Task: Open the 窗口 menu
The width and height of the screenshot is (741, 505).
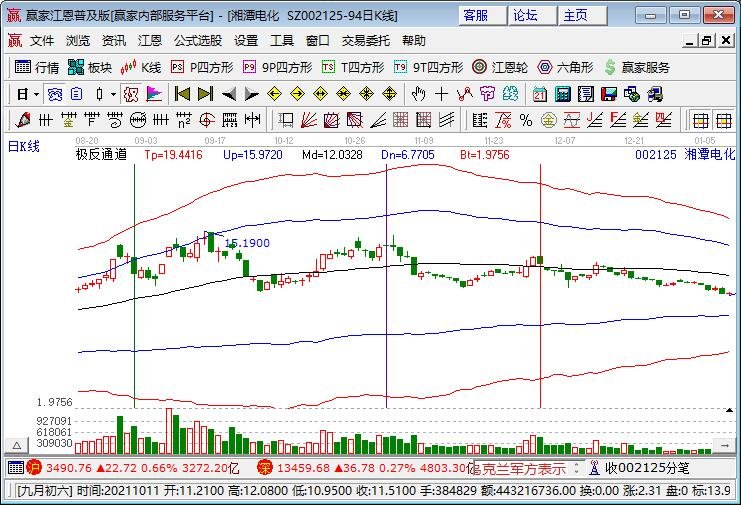Action: (318, 41)
